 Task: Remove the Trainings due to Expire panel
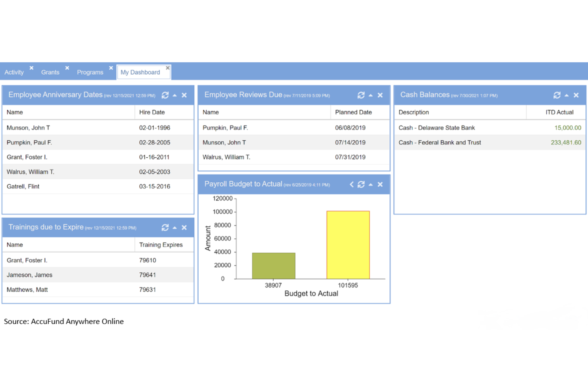184,228
